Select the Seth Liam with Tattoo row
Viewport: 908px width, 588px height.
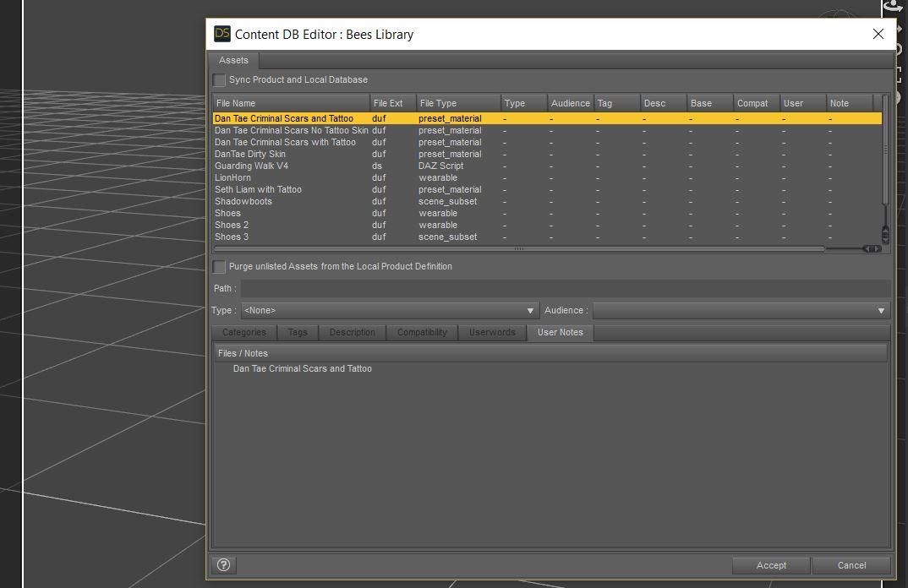click(x=547, y=189)
